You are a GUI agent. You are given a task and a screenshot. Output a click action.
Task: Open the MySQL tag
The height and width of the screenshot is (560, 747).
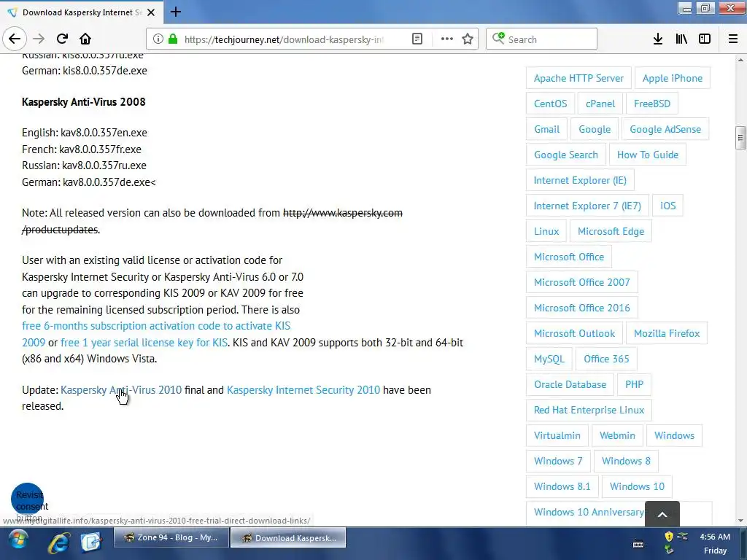click(549, 359)
